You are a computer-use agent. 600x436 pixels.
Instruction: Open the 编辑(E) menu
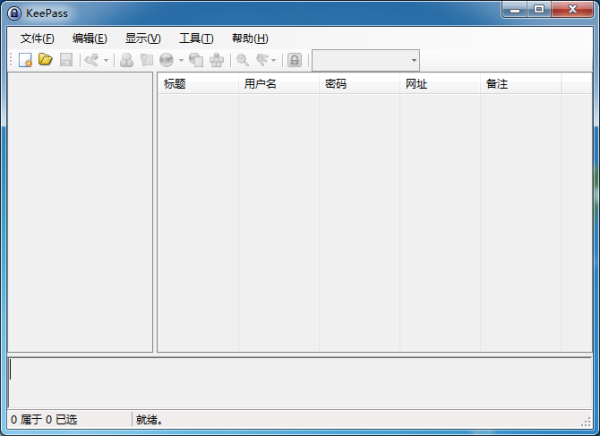coord(90,38)
